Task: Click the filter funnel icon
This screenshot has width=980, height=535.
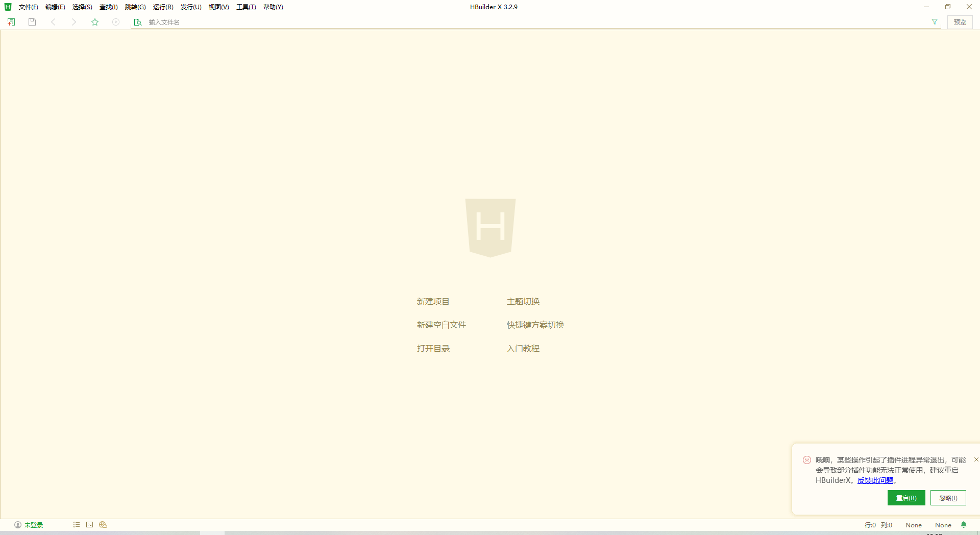Action: point(935,22)
